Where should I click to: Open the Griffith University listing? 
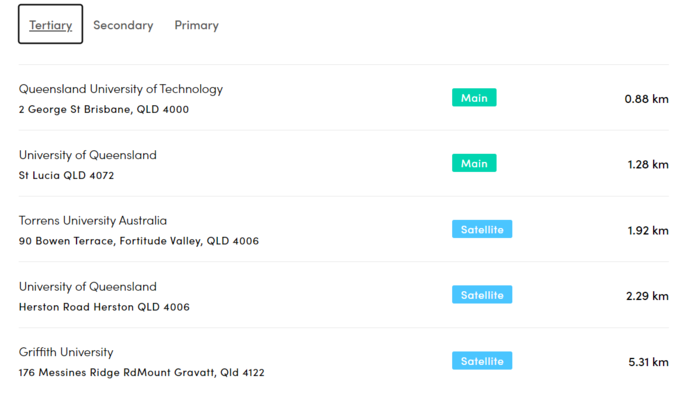pyautogui.click(x=66, y=352)
